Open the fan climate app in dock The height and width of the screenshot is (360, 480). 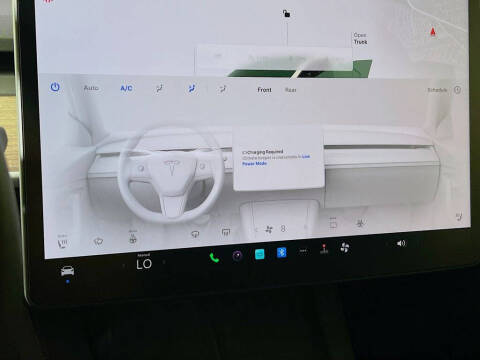[345, 248]
